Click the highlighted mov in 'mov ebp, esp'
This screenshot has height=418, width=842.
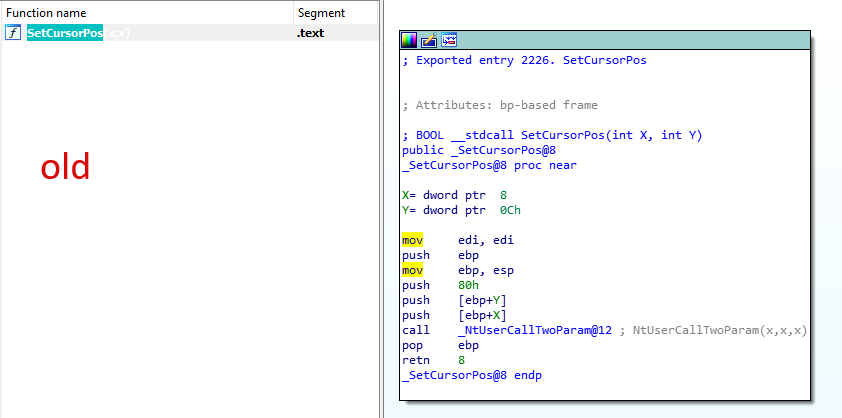413,270
